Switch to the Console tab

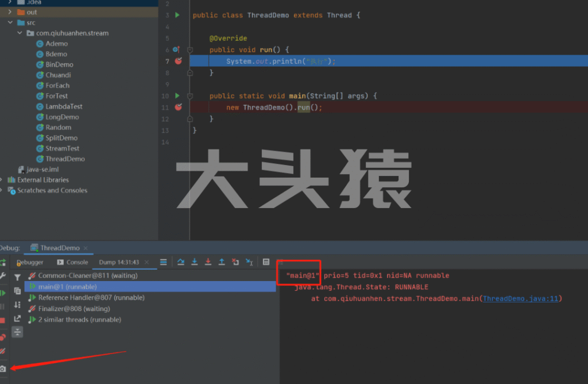(73, 262)
